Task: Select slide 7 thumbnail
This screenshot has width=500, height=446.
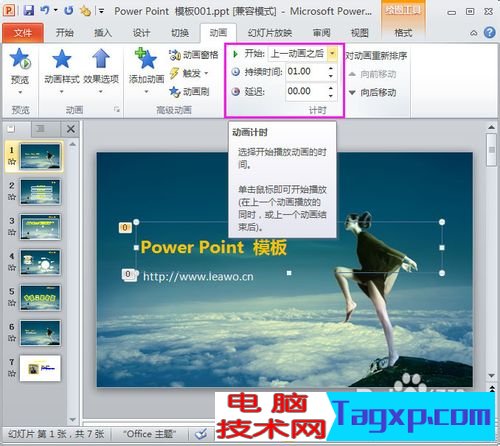Action: pyautogui.click(x=40, y=368)
